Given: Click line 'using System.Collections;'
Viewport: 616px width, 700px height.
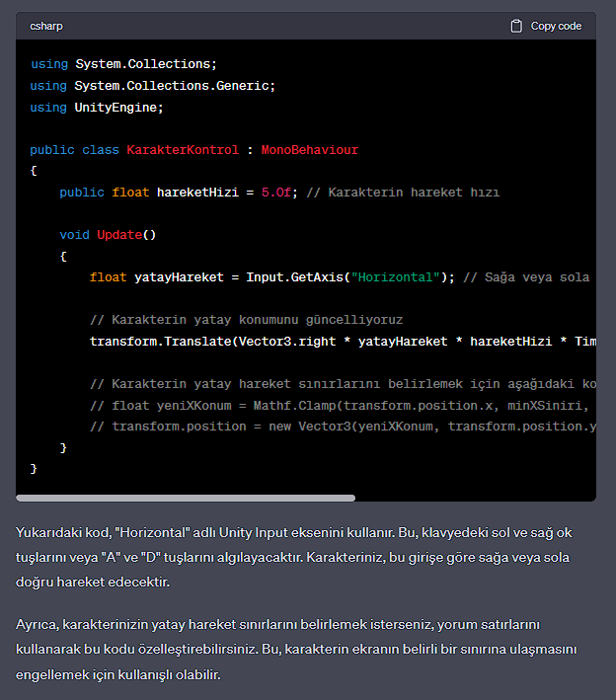Looking at the screenshot, I should [x=123, y=64].
